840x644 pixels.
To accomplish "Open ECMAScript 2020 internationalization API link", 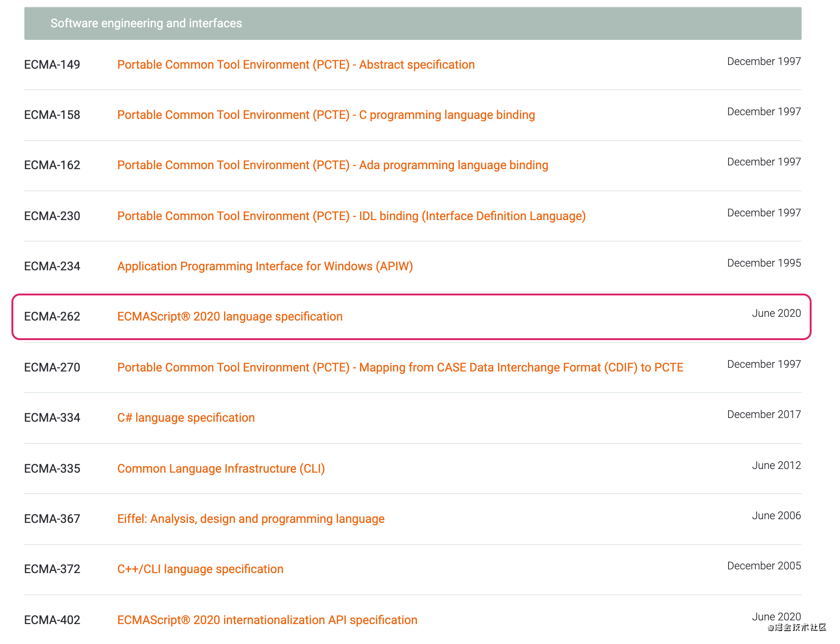I will pos(267,620).
